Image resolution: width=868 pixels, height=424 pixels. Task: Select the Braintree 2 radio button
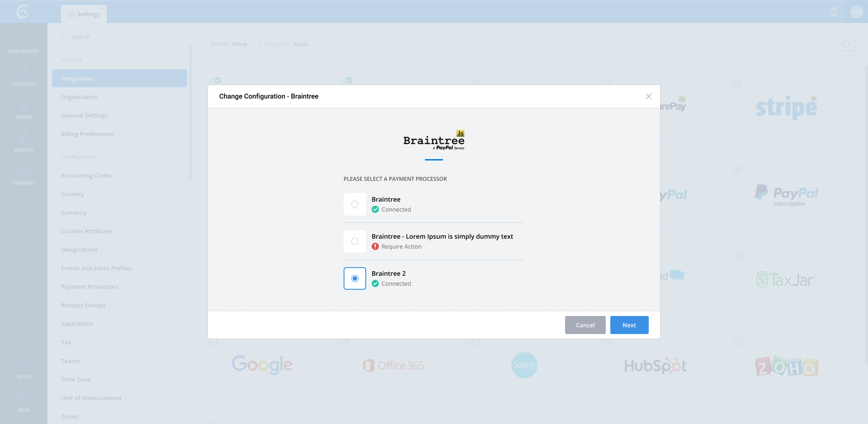coord(355,278)
